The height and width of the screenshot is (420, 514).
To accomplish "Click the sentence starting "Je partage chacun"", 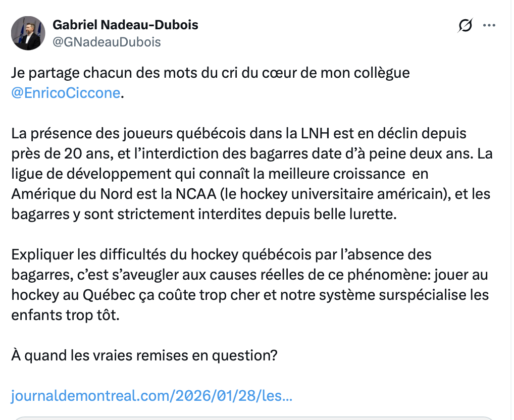I will (x=210, y=73).
